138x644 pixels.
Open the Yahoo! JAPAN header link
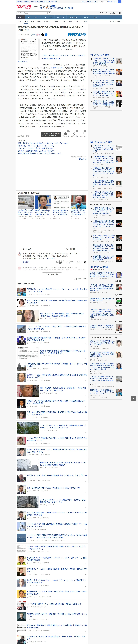coord(86,2)
